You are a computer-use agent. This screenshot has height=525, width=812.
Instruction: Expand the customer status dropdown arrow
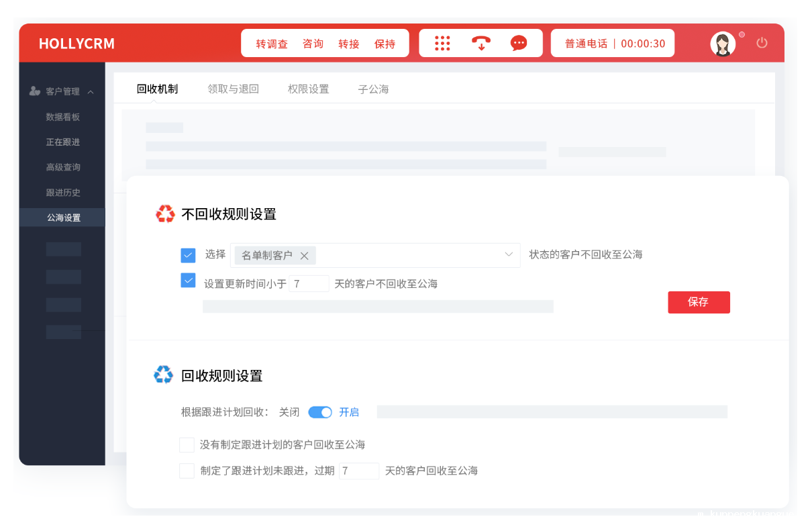click(509, 255)
